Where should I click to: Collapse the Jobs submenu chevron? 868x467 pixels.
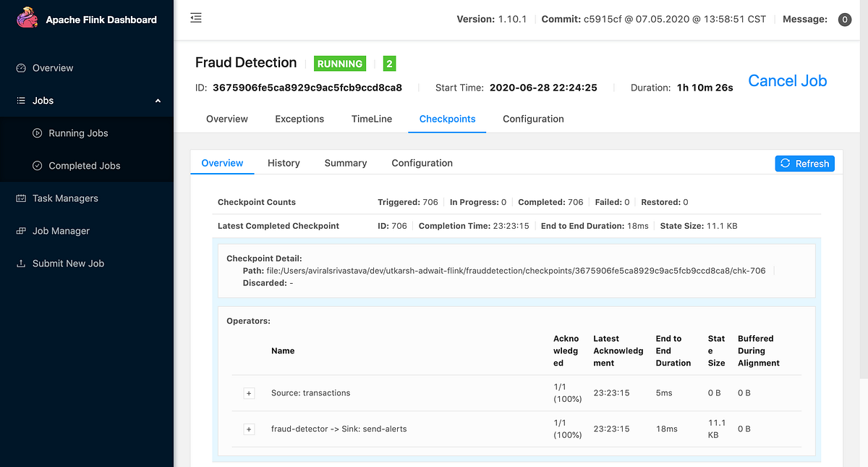click(x=158, y=101)
